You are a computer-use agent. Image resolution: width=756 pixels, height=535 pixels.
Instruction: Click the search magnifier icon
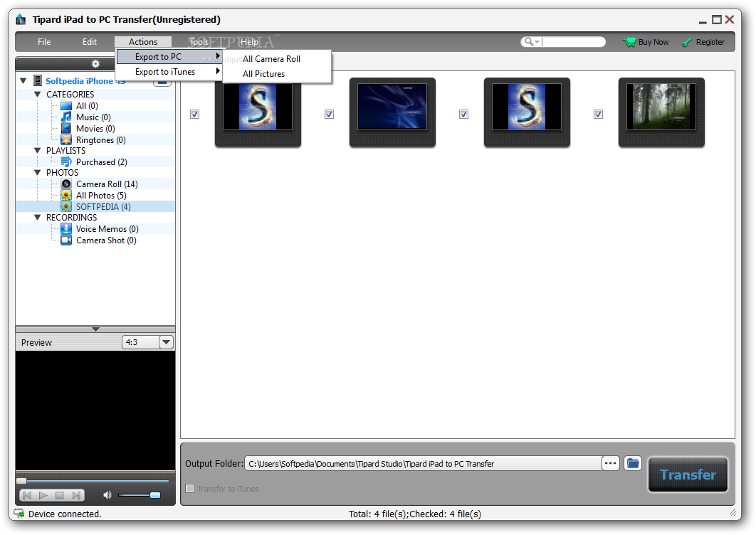point(529,42)
